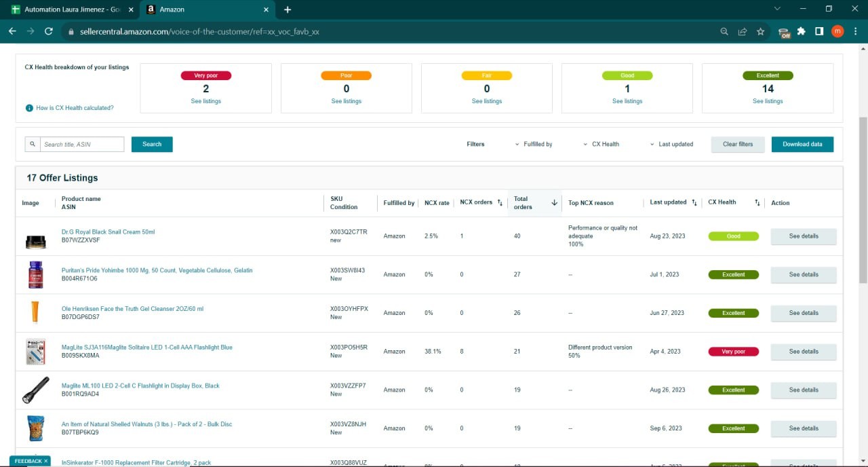Open the Chrome three-dot menu
This screenshot has width=868, height=467.
pos(855,31)
